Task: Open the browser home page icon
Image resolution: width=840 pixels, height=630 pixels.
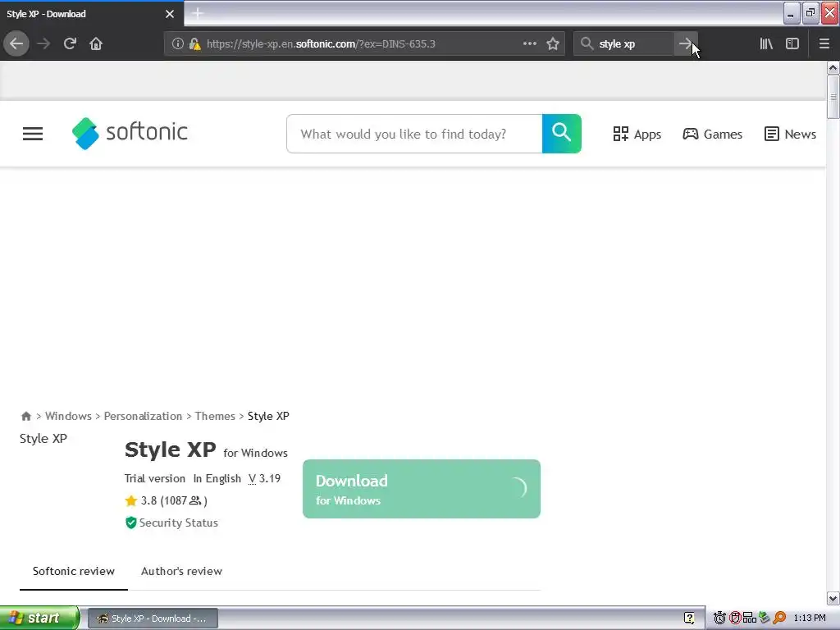Action: point(96,43)
